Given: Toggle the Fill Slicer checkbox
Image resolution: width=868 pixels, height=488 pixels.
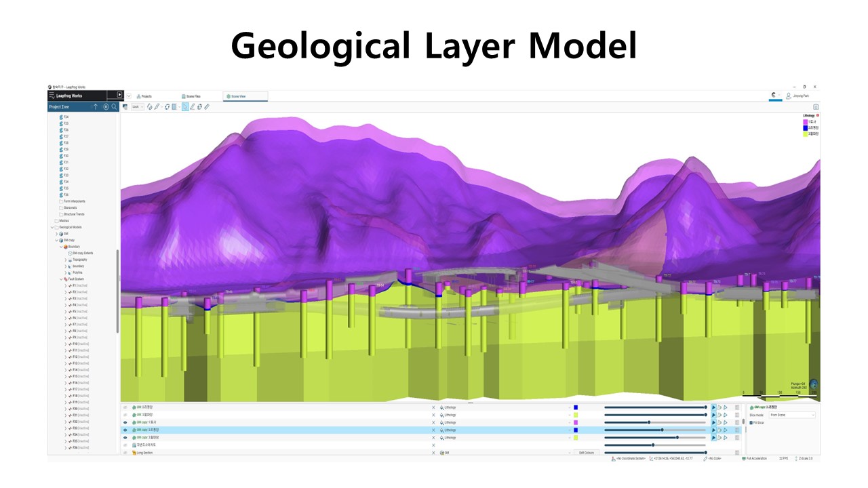Looking at the screenshot, I should [751, 422].
